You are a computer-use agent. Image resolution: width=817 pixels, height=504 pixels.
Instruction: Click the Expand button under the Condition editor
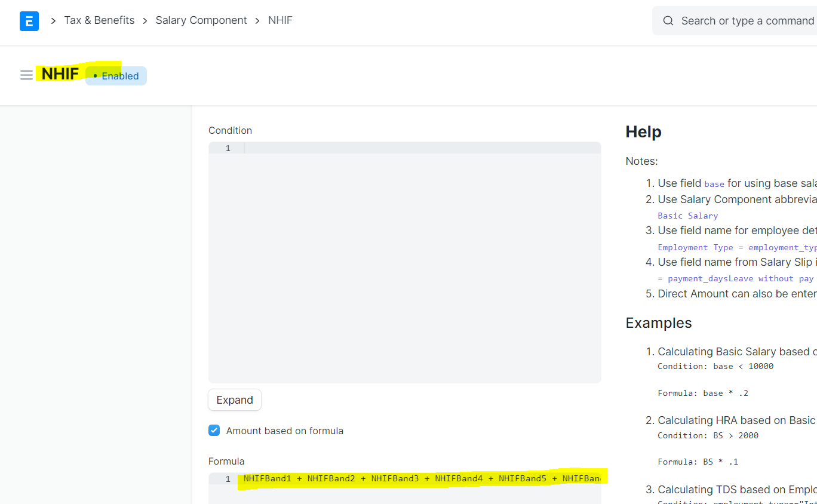(234, 399)
